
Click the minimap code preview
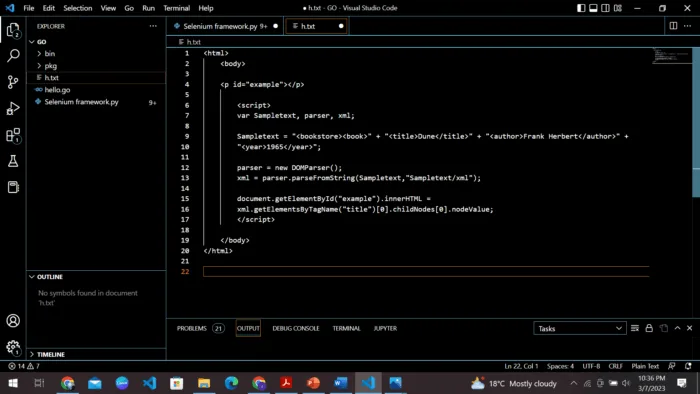pyautogui.click(x=672, y=56)
